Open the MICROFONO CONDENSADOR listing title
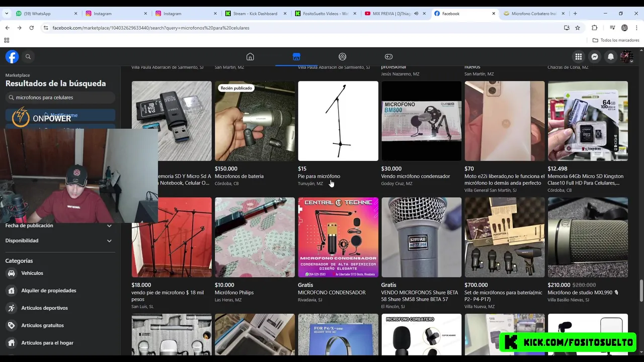The height and width of the screenshot is (362, 644). click(x=332, y=293)
